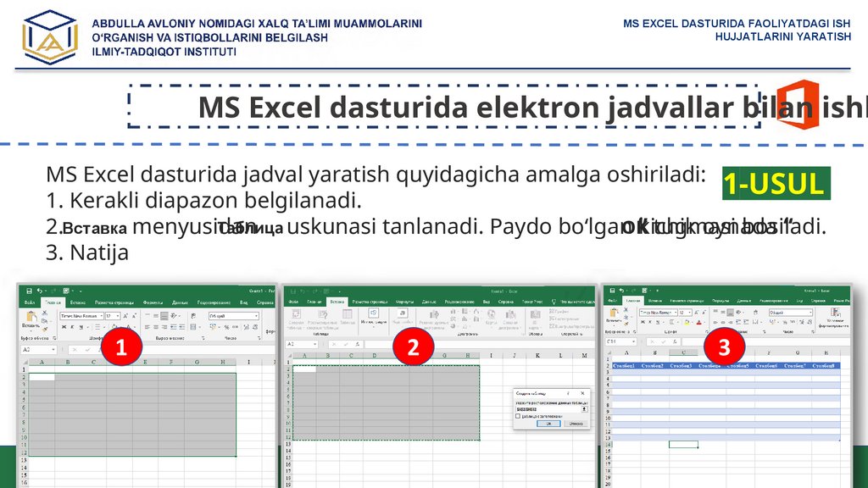
Task: Click column header M in the second screenshot
Action: (584, 355)
